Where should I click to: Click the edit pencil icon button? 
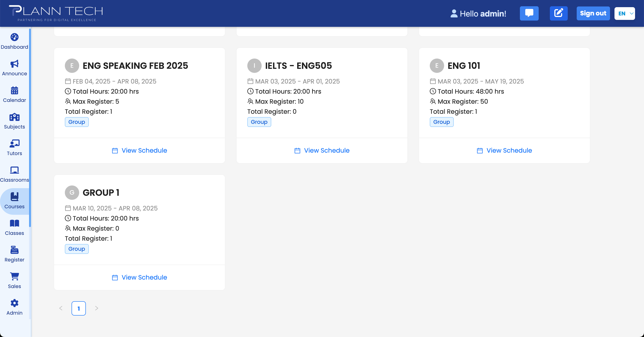(x=559, y=13)
